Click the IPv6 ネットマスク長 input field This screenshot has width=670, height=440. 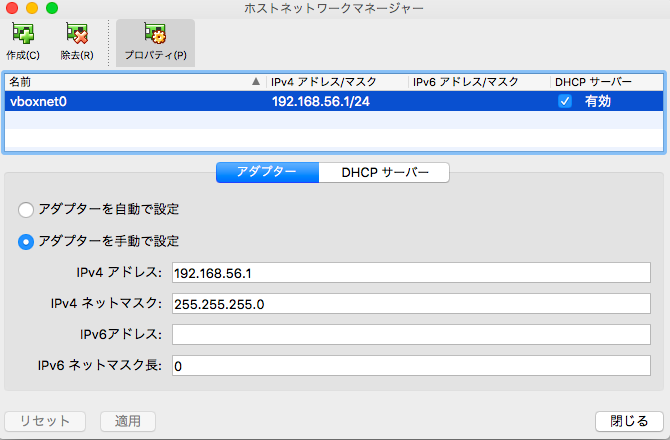pyautogui.click(x=411, y=366)
